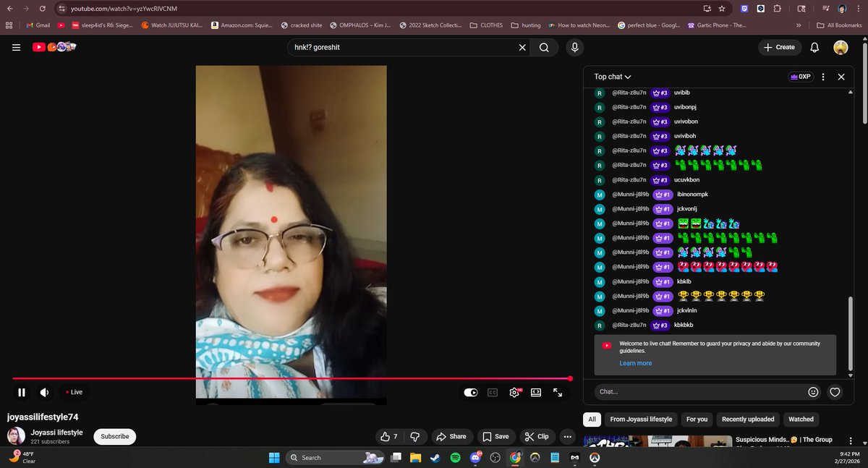Open Discord from the taskbar

coord(476,457)
